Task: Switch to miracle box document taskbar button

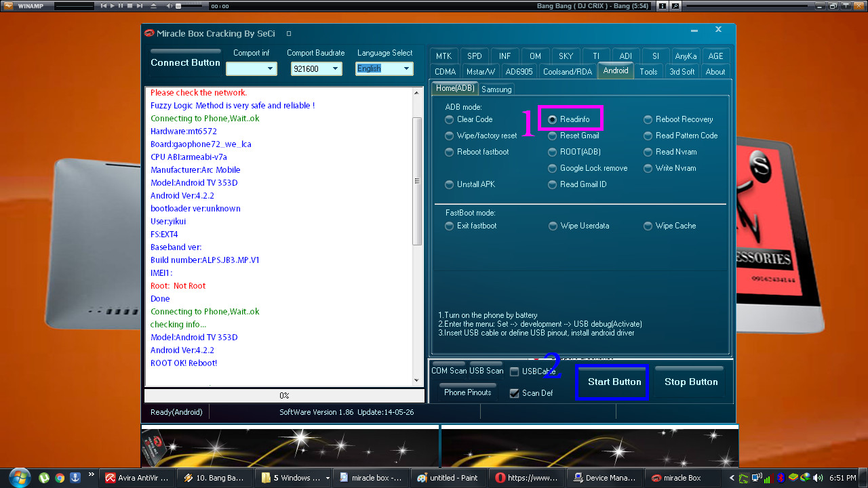Action: [x=372, y=478]
